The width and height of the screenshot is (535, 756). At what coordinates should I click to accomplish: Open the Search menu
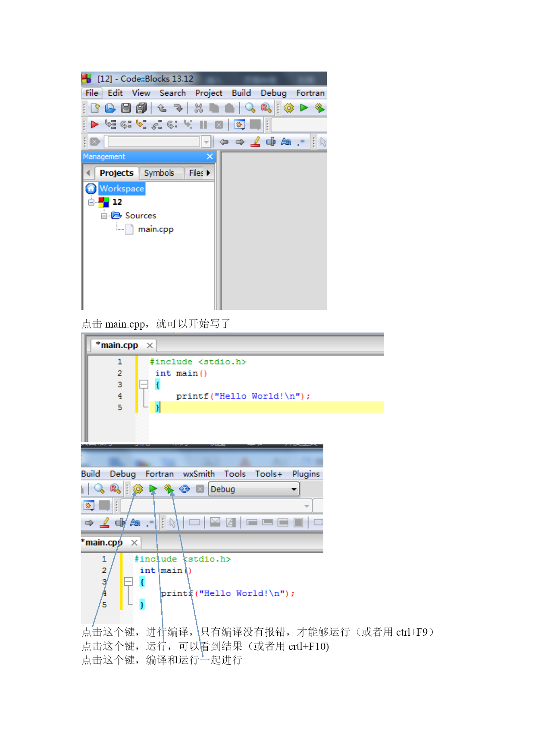tap(172, 93)
